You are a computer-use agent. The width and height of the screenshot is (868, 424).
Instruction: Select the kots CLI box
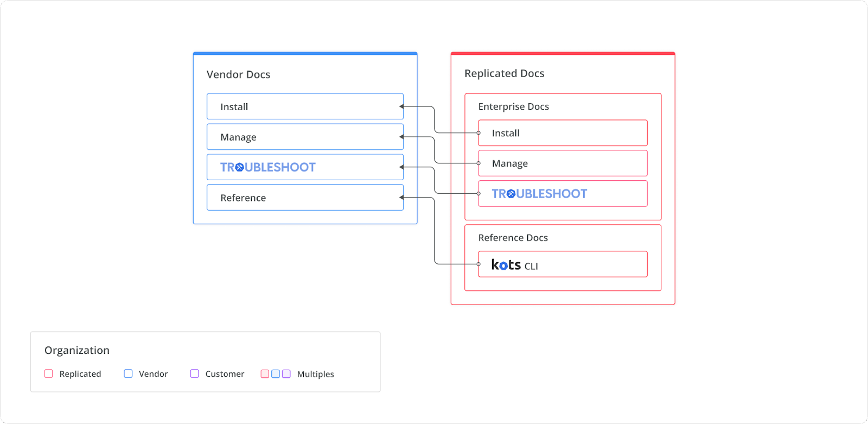click(563, 264)
